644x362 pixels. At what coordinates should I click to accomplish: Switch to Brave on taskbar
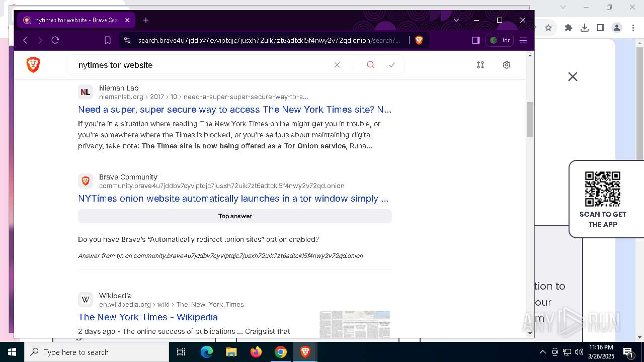point(305,352)
